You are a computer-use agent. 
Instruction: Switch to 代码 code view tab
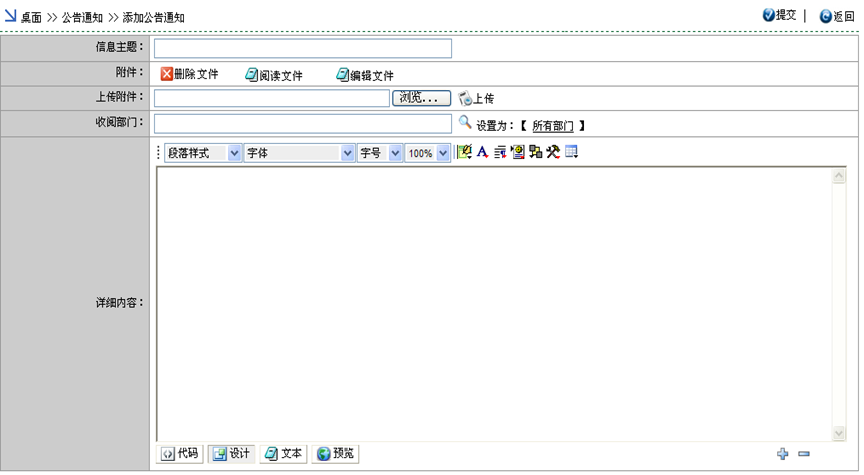pos(180,454)
